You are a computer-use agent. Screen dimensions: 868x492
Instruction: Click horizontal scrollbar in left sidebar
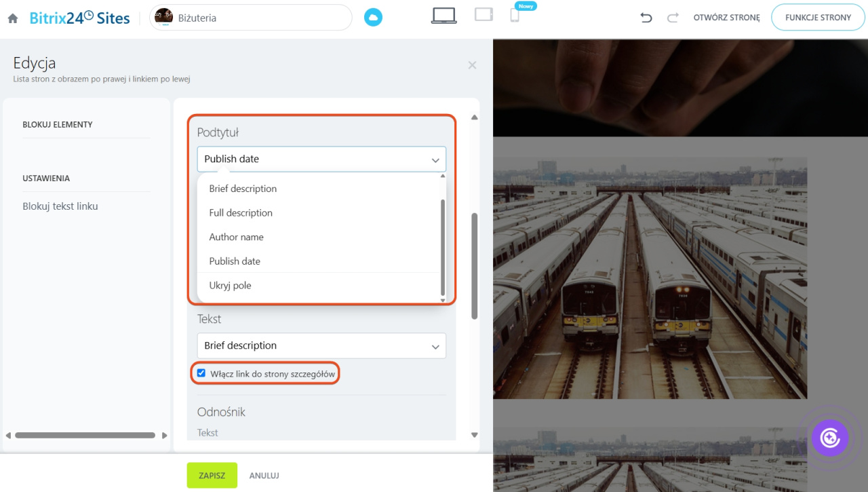coord(85,435)
